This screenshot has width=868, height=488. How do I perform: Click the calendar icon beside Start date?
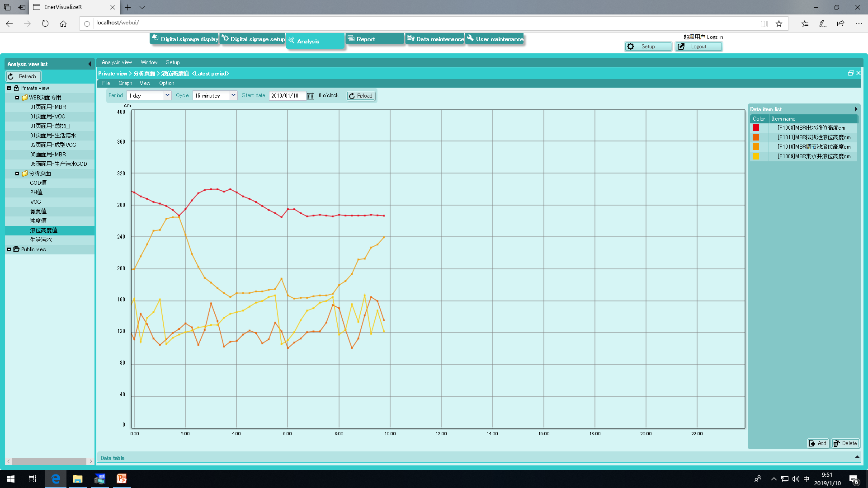click(311, 96)
